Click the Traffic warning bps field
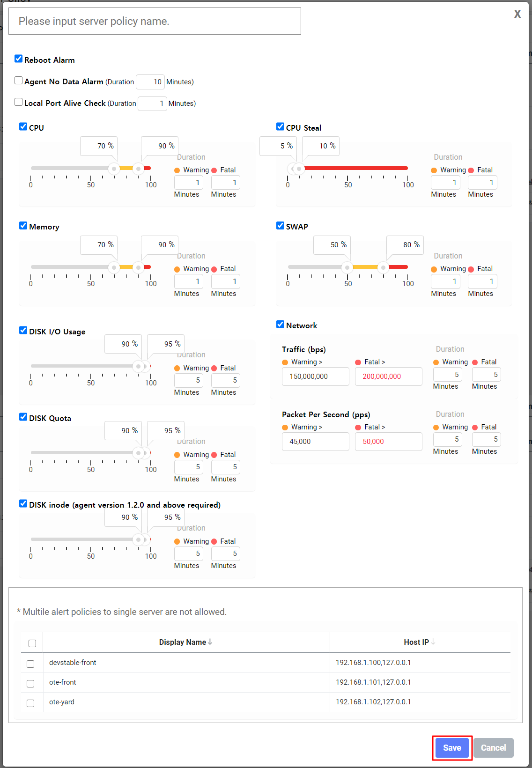Image resolution: width=532 pixels, height=768 pixels. [x=315, y=377]
